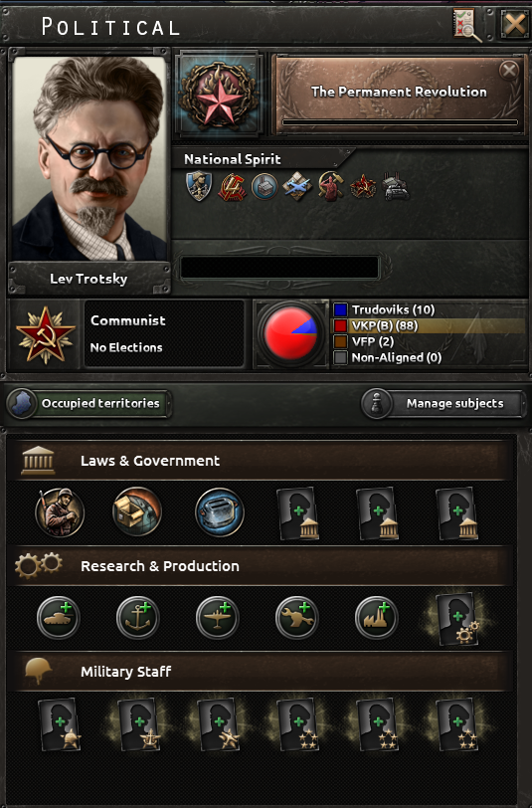Screen dimensions: 532x808
Task: Click the conscription law soldier icon
Action: click(60, 512)
